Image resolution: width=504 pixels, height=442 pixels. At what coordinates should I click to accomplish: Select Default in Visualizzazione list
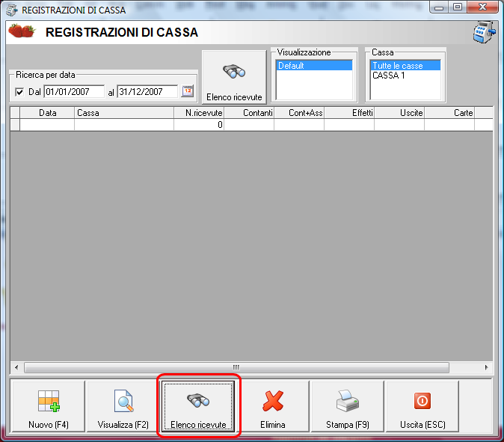coord(314,66)
